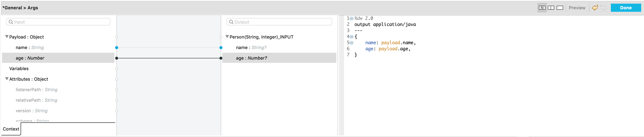Select the single-pane source-only view icon

560,8
